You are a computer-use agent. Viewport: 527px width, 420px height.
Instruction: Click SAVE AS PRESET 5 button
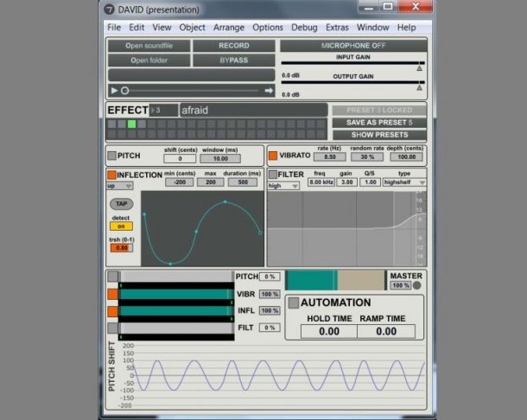pos(379,123)
